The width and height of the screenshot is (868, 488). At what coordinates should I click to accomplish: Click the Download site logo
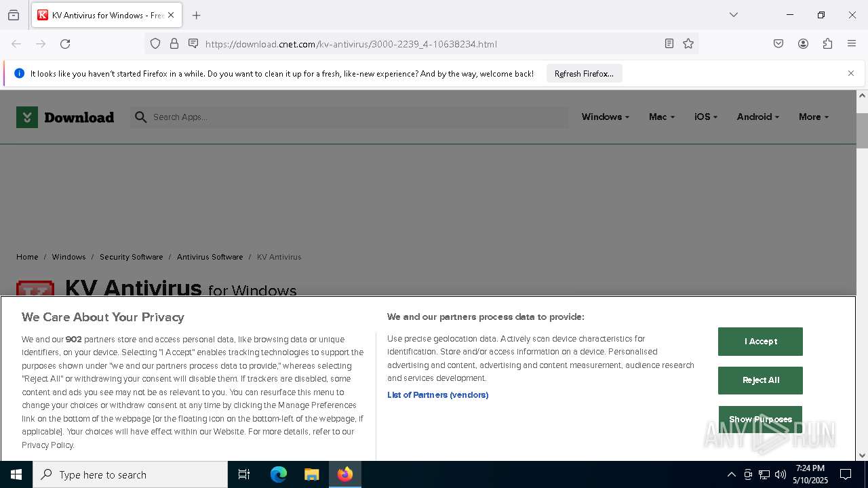click(x=65, y=117)
